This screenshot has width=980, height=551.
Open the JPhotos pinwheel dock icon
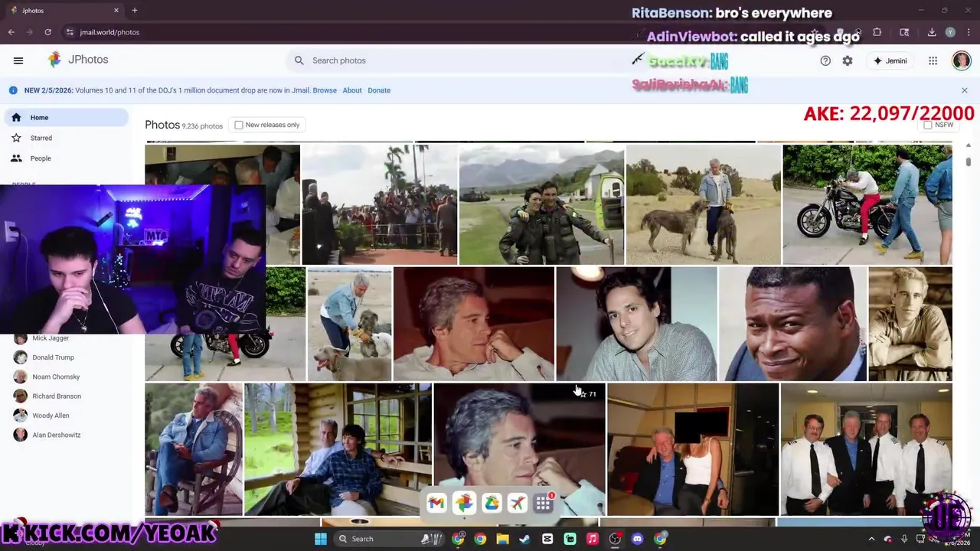coord(464,503)
